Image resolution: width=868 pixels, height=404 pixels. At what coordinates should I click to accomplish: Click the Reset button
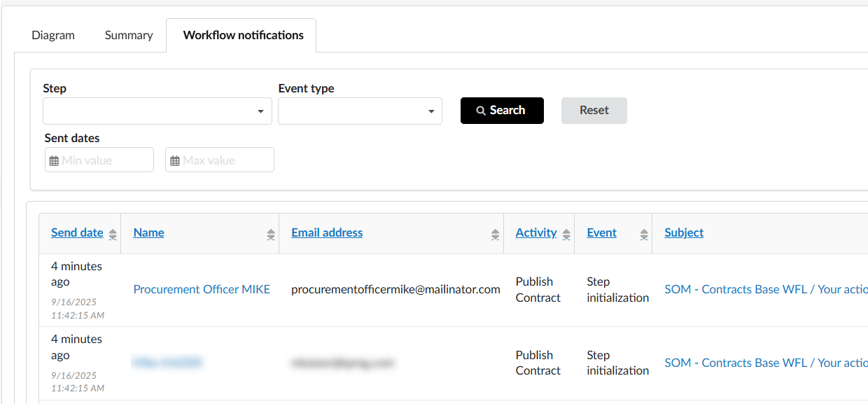(594, 111)
